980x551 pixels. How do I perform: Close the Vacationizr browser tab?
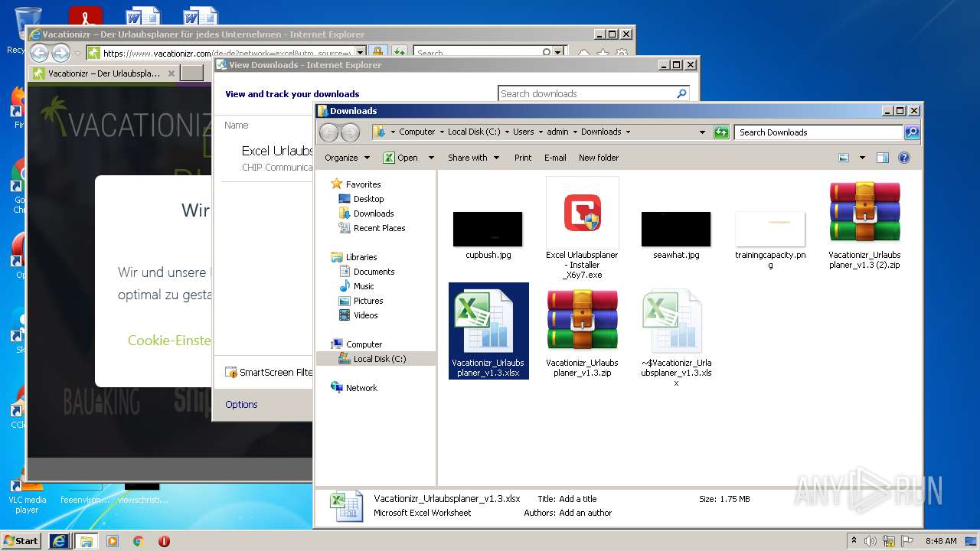click(171, 73)
